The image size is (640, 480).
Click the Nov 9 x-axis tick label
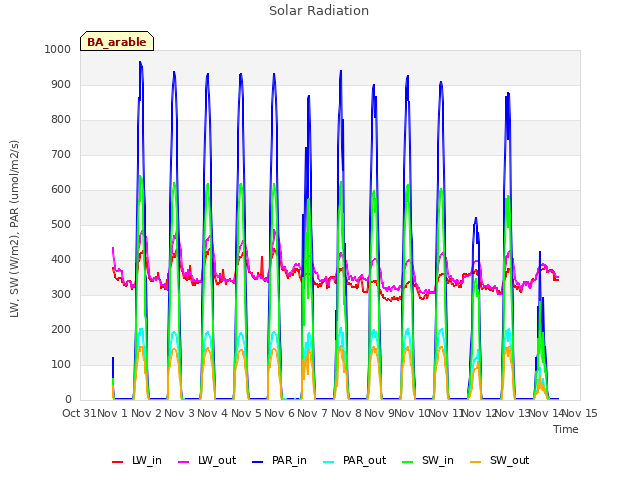(x=379, y=413)
